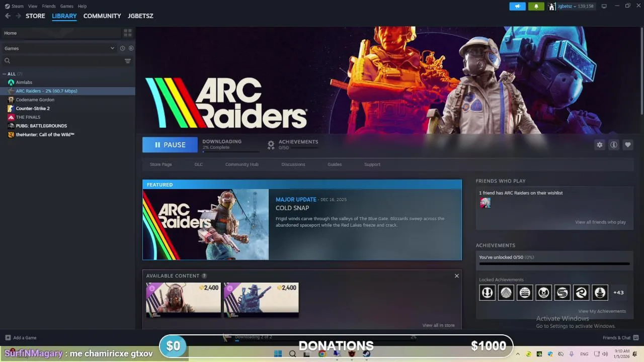
Task: Open achievements trophy gear icon
Action: point(271,145)
